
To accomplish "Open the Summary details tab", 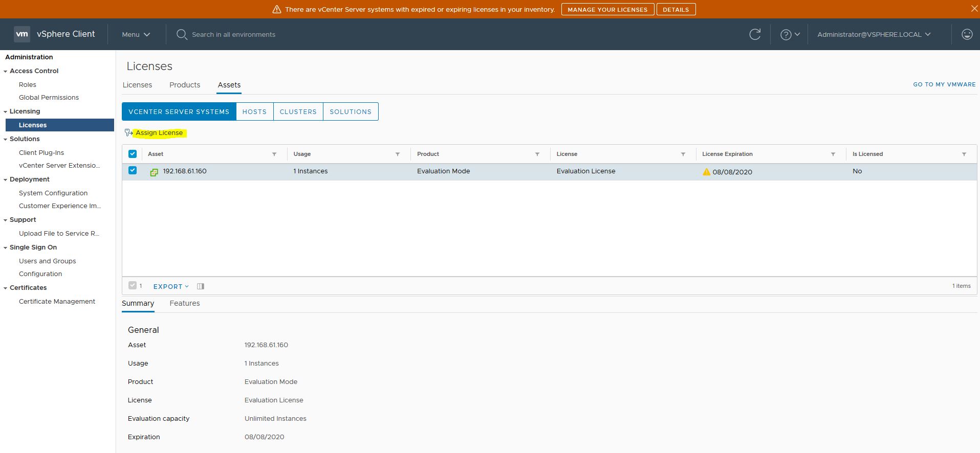I will 138,303.
